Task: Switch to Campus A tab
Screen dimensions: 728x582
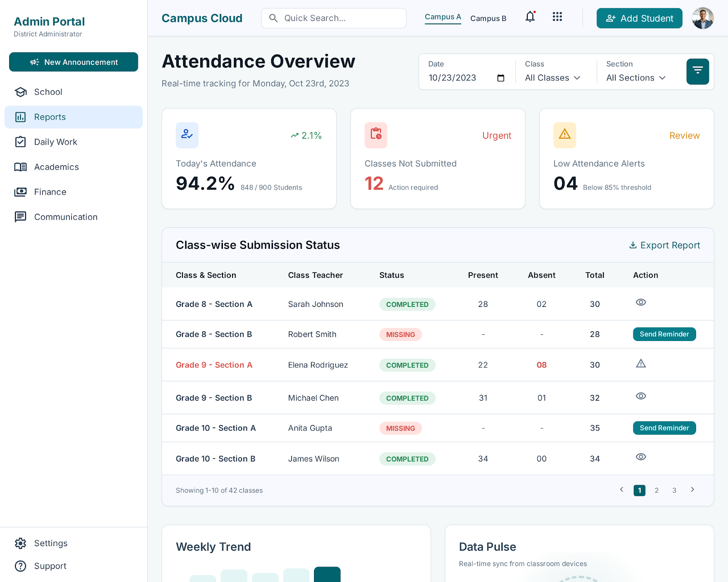Action: point(443,17)
